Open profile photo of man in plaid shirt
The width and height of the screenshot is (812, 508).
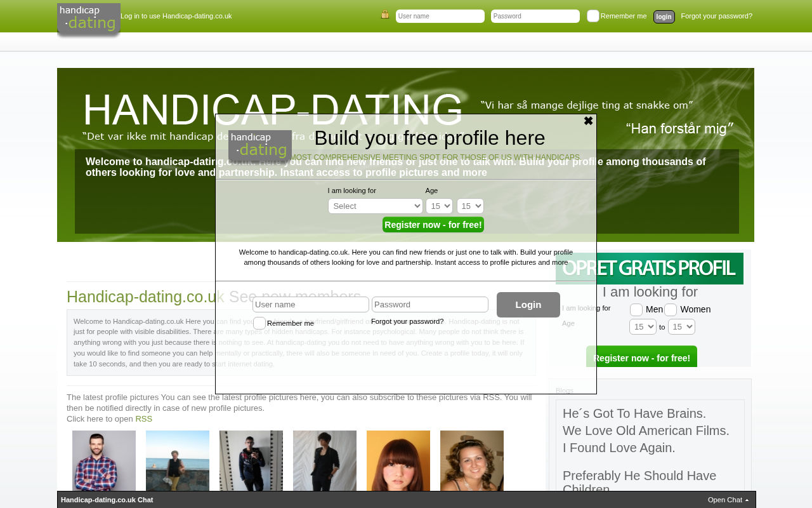(x=104, y=461)
